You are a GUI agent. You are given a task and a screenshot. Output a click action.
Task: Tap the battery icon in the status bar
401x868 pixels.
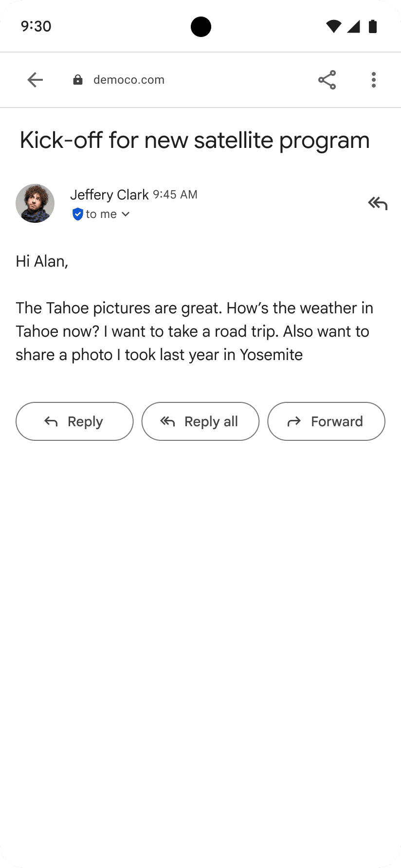pyautogui.click(x=373, y=26)
